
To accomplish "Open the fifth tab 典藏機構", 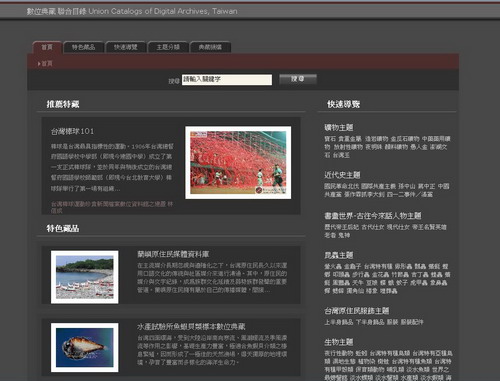I will tap(210, 47).
